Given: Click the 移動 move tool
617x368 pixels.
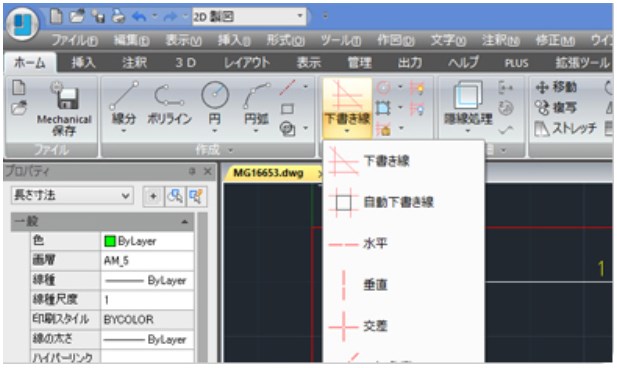Looking at the screenshot, I should 556,87.
